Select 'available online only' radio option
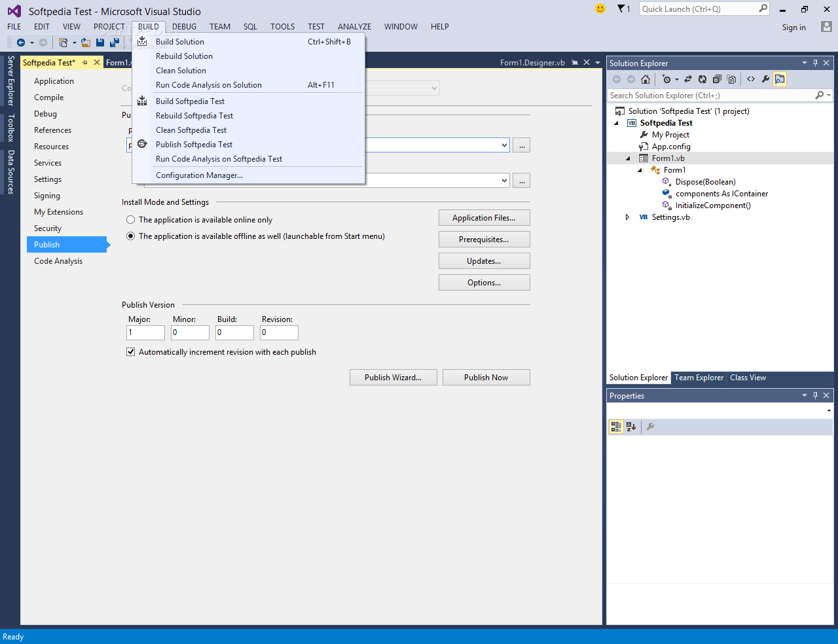This screenshot has height=644, width=838. point(131,220)
